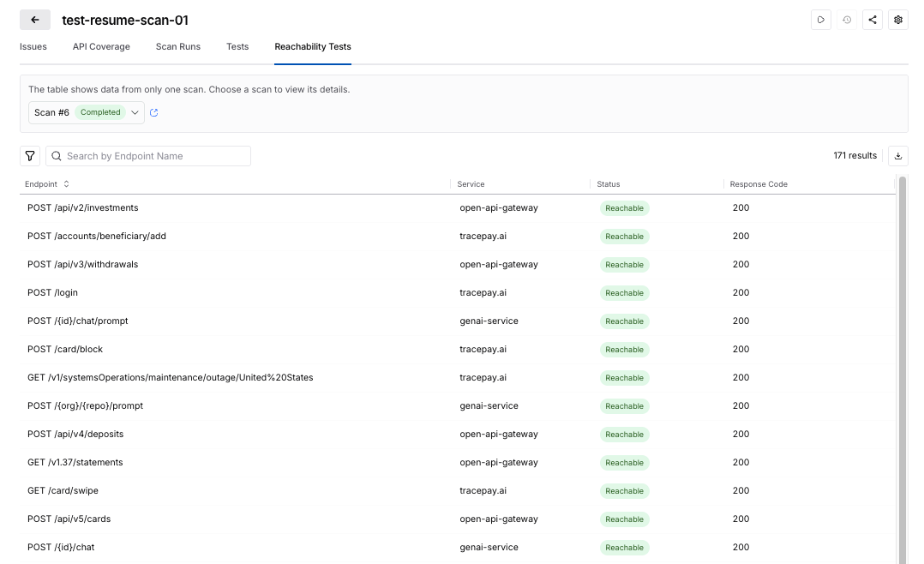Viewport: 924px width, 564px height.
Task: Click the Service column header
Action: pyautogui.click(x=471, y=184)
